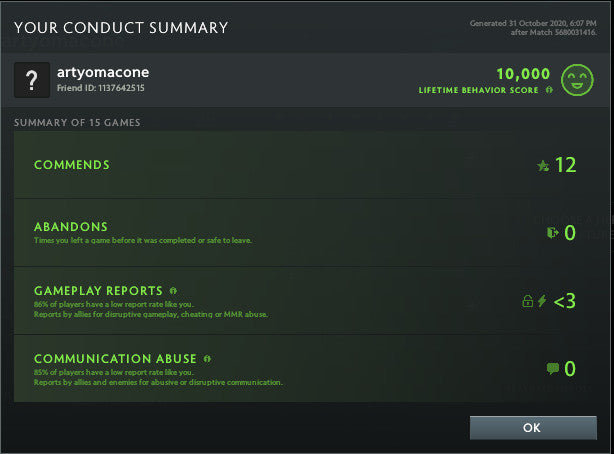Select the abandons door icon
This screenshot has height=454, width=614.
552,233
